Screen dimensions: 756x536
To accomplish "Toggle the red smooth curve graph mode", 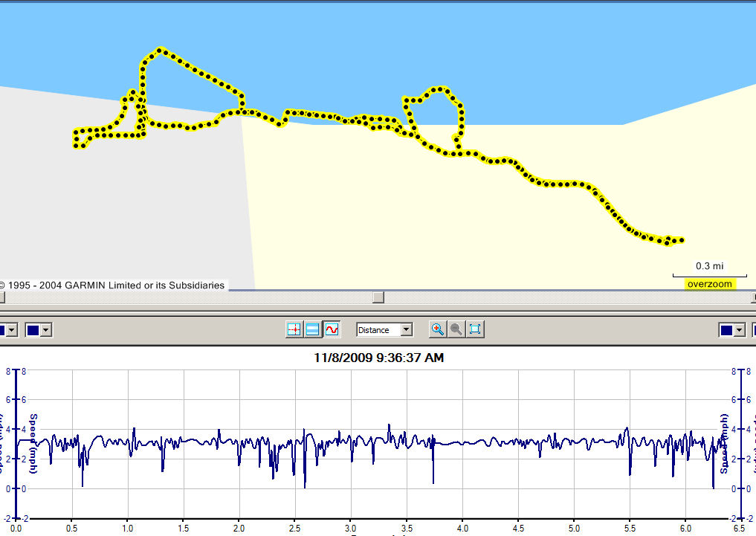I will tap(332, 329).
